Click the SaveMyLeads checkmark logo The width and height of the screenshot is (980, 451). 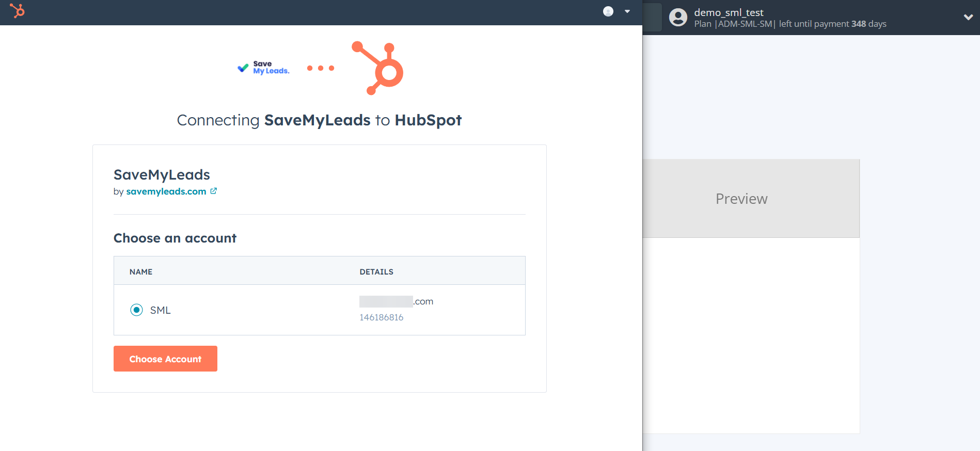pyautogui.click(x=263, y=68)
